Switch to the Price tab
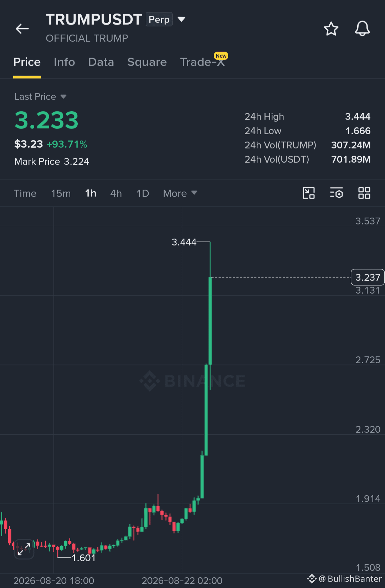This screenshot has height=588, width=385. [x=27, y=62]
